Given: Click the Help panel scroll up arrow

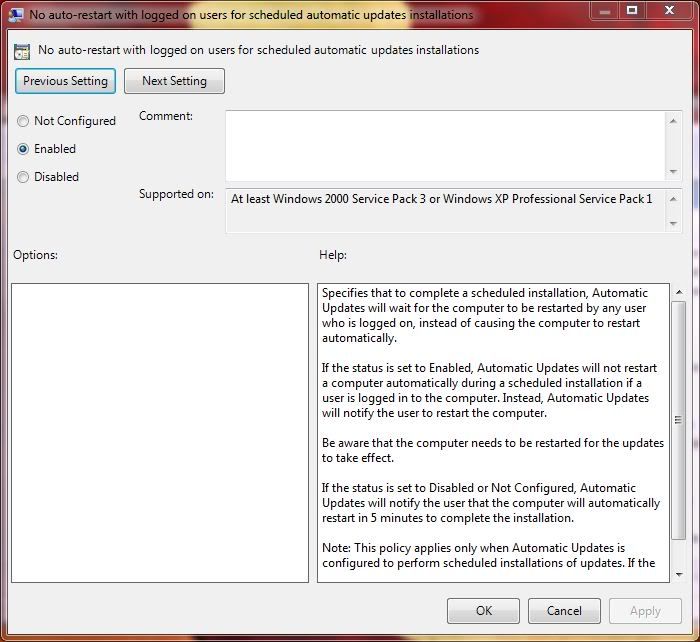Looking at the screenshot, I should click(x=678, y=292).
